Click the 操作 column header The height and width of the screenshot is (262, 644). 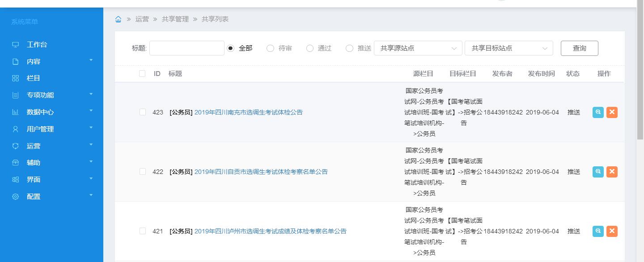604,74
